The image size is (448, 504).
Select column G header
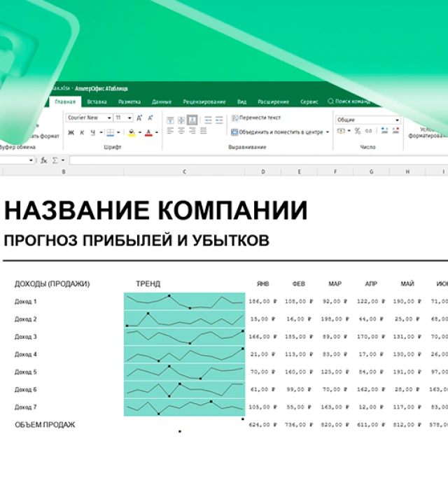pos(372,172)
